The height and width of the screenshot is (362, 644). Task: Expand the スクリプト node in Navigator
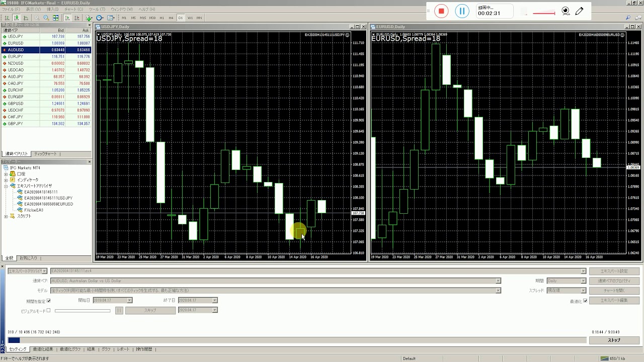click(x=6, y=216)
